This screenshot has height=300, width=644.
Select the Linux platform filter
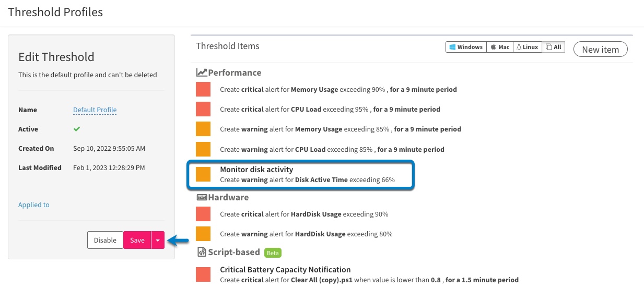pos(527,47)
